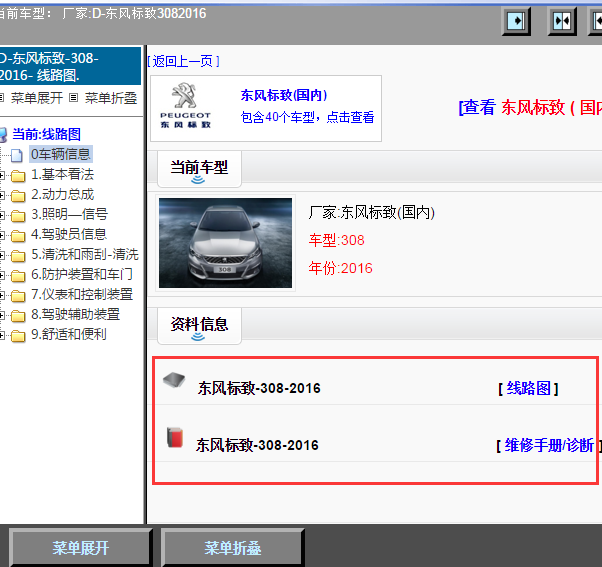The image size is (602, 567).
Task: Click the folder icon for 5.清洗和雨刮-清洗
Action: tap(18, 255)
